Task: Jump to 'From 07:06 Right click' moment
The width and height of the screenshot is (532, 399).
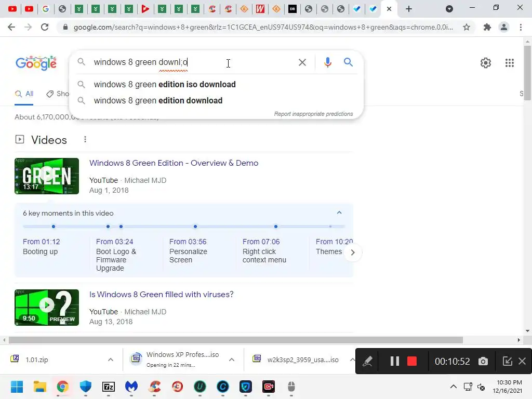Action: coord(264,251)
